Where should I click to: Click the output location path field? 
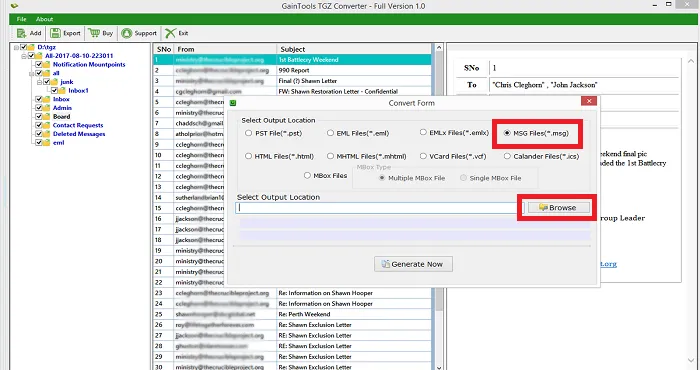point(379,208)
